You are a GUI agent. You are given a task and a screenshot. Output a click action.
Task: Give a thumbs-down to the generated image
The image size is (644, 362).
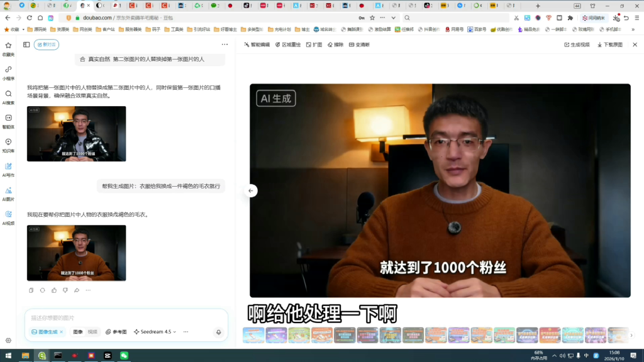click(65, 290)
